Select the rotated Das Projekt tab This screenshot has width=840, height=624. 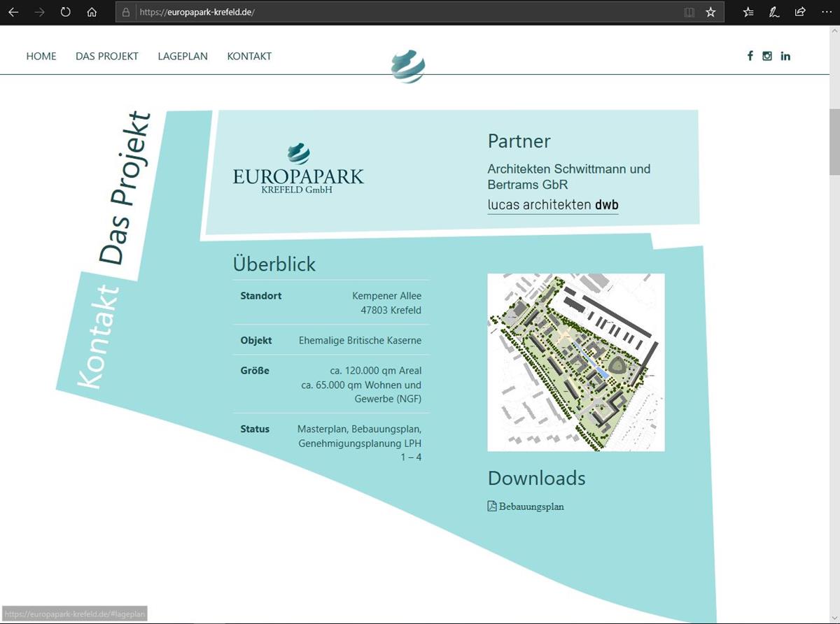[125, 187]
